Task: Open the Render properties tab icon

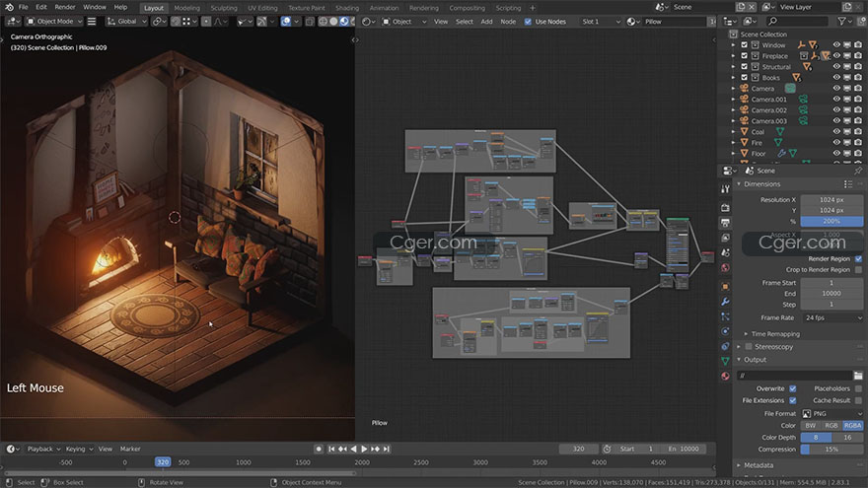Action: [x=725, y=207]
